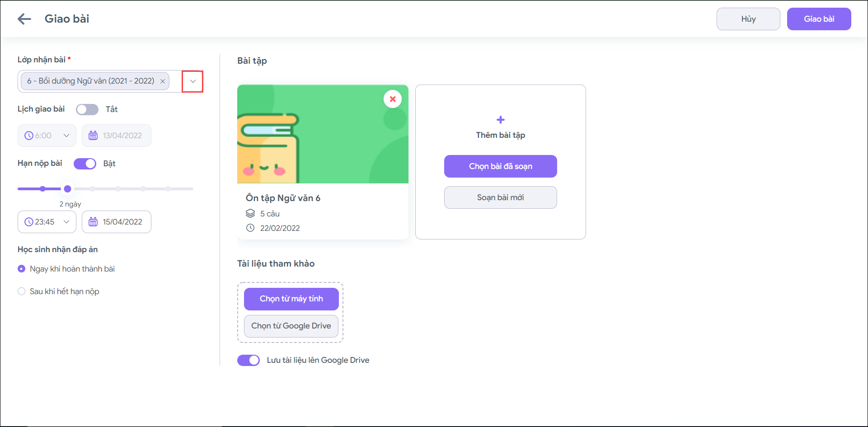Remove the selected class tag with X
Screen dimensions: 868x427
point(163,81)
